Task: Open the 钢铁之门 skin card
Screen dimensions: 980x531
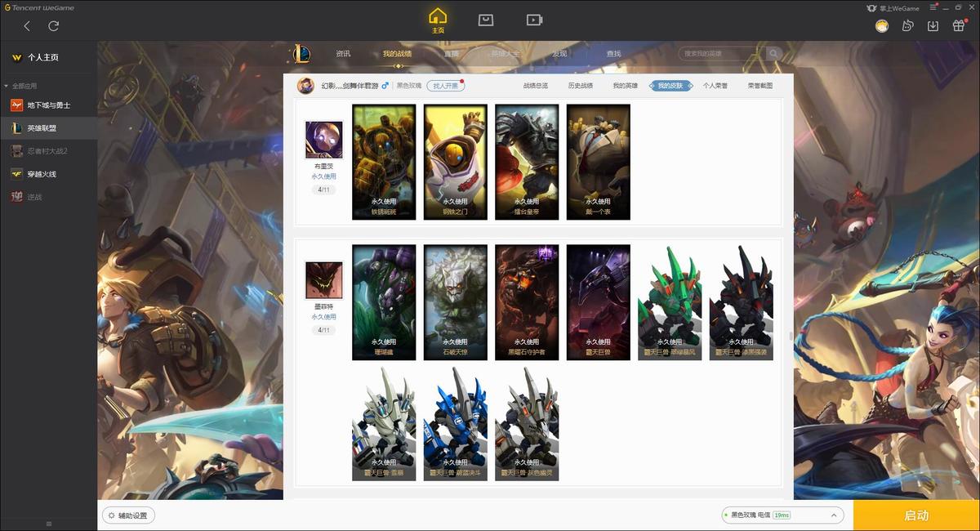Action: coord(455,162)
